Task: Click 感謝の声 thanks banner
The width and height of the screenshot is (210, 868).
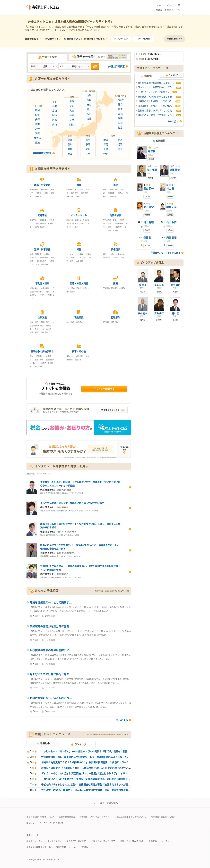Action: coord(79,449)
